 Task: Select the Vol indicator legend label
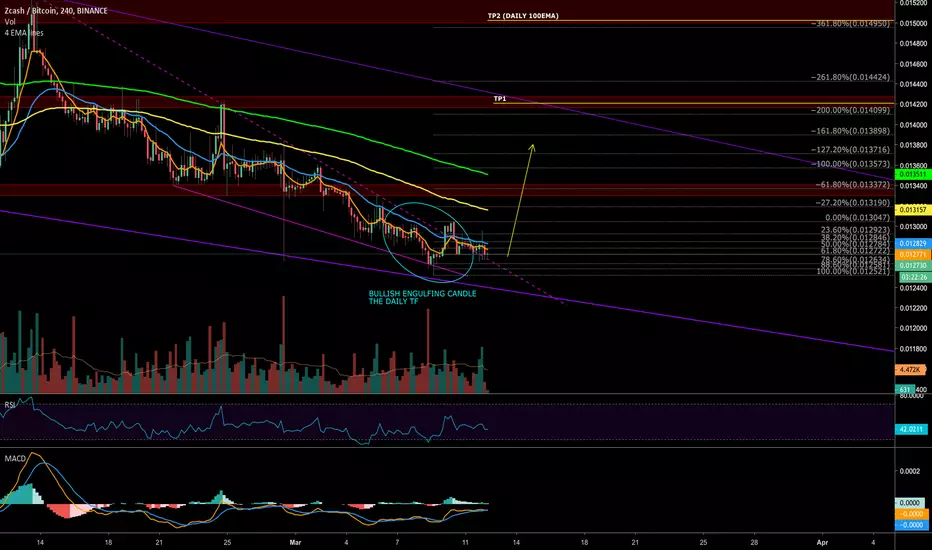coord(10,22)
